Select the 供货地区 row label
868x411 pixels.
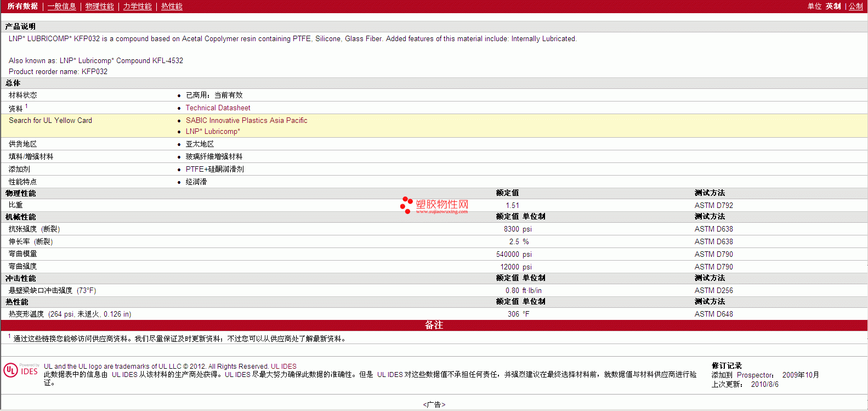(x=22, y=144)
